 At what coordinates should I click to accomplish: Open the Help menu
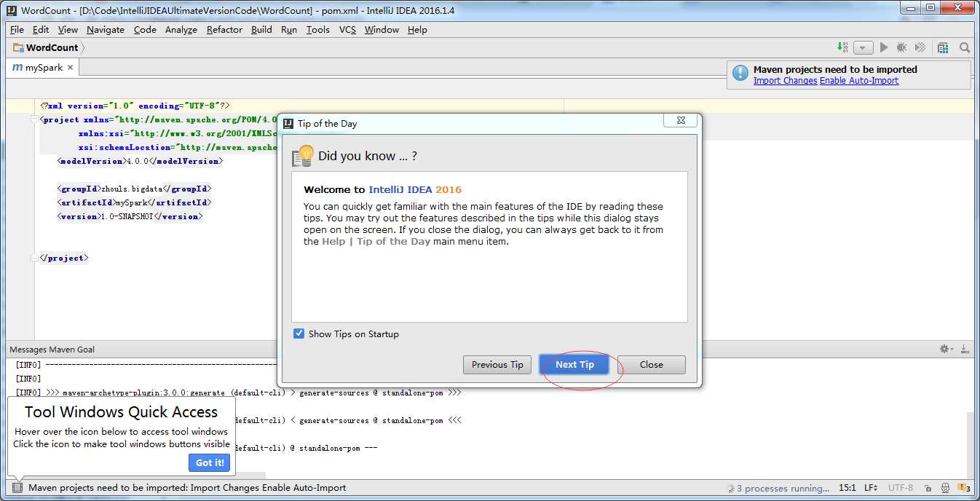coord(417,30)
